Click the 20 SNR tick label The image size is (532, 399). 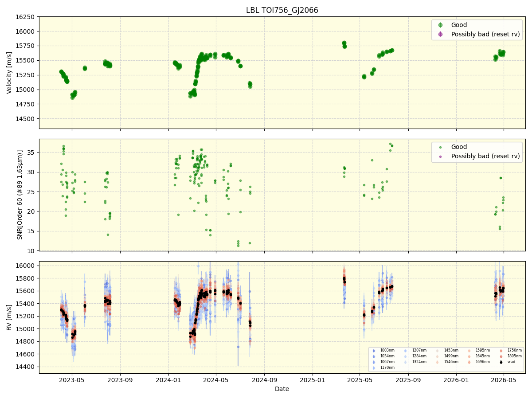(x=31, y=211)
